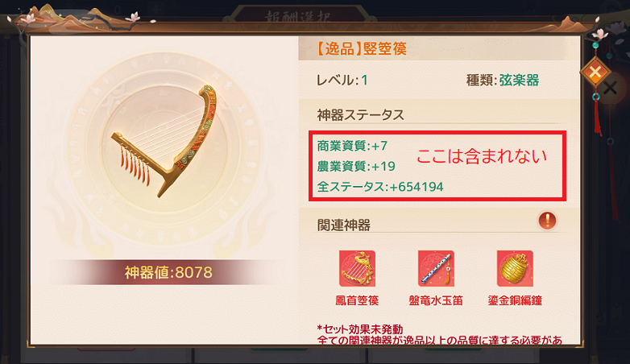The image size is (630, 364).
Task: Click the セット効果未発動 notice text
Action: 360,329
